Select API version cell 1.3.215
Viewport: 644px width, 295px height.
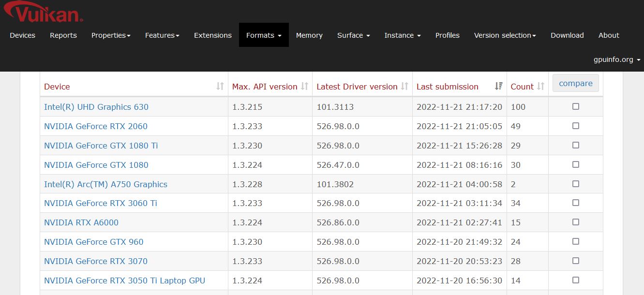click(x=247, y=107)
